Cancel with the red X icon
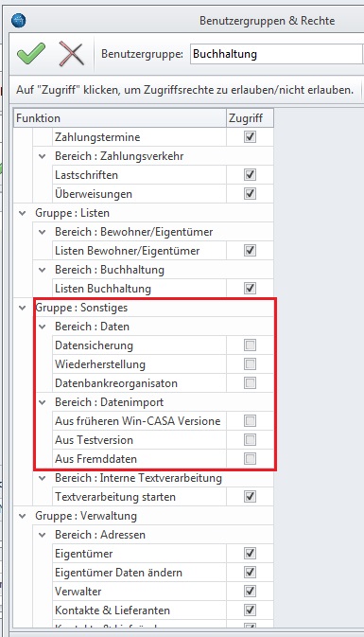Image resolution: width=364 pixels, height=637 pixels. [72, 54]
